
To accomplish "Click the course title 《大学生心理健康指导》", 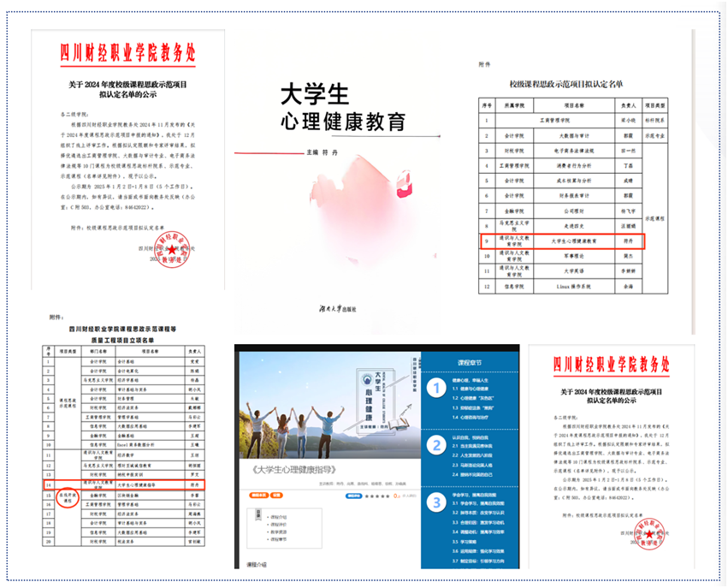I will click(293, 470).
